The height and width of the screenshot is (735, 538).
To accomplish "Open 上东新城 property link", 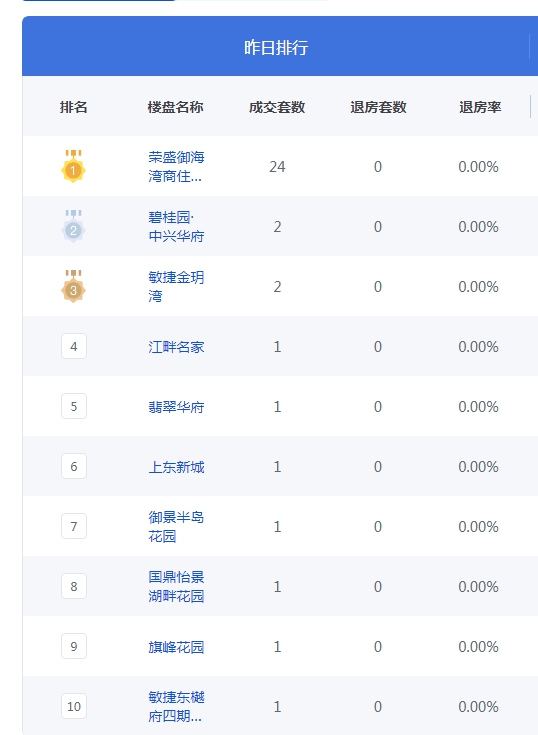I will 176,467.
